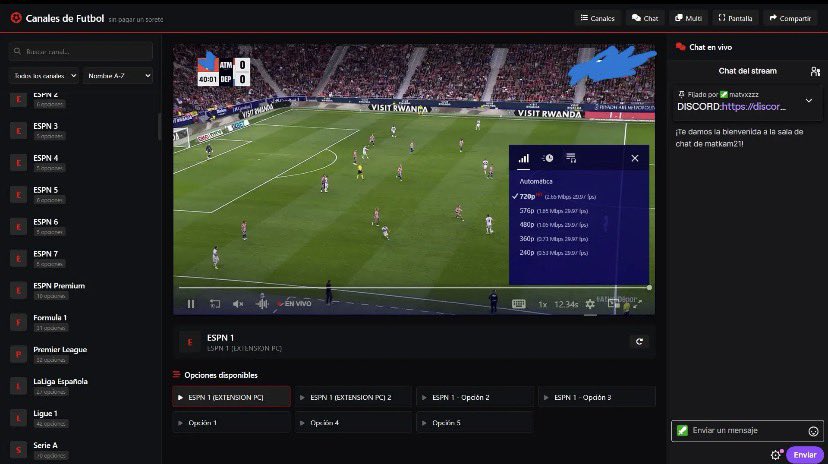Play ESPN 1 (EXTENSION PC) 2 option
Viewport: 828px width, 464px height.
[353, 397]
